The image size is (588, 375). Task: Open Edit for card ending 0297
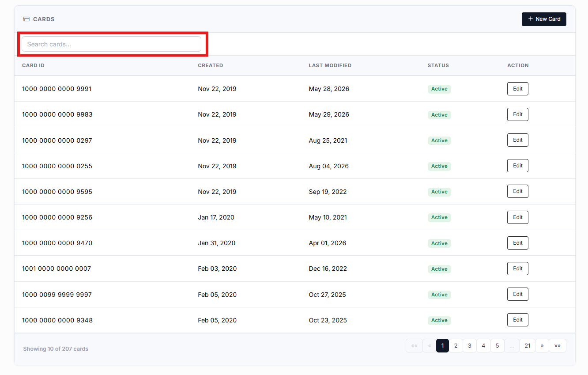click(x=517, y=140)
